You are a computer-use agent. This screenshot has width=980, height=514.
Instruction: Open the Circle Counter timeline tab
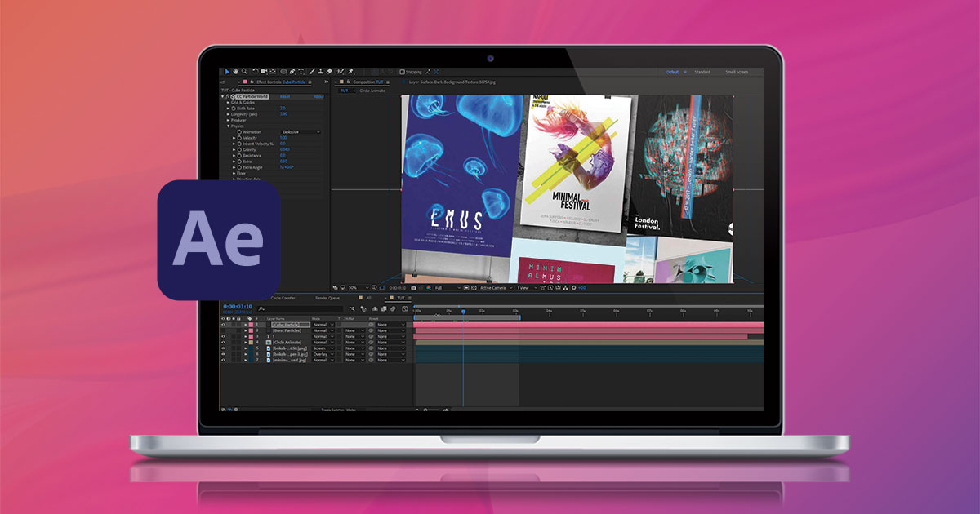283,298
